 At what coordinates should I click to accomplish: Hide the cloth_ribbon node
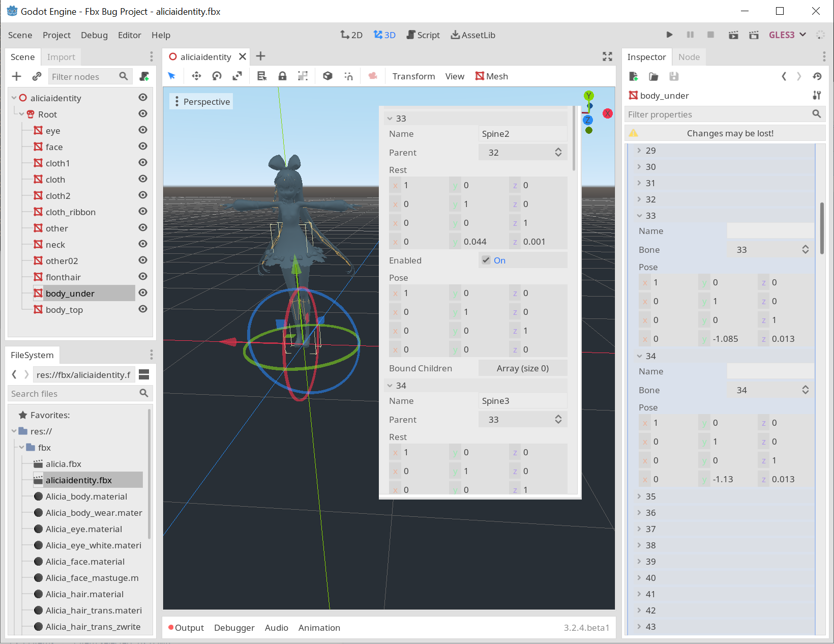pos(143,211)
